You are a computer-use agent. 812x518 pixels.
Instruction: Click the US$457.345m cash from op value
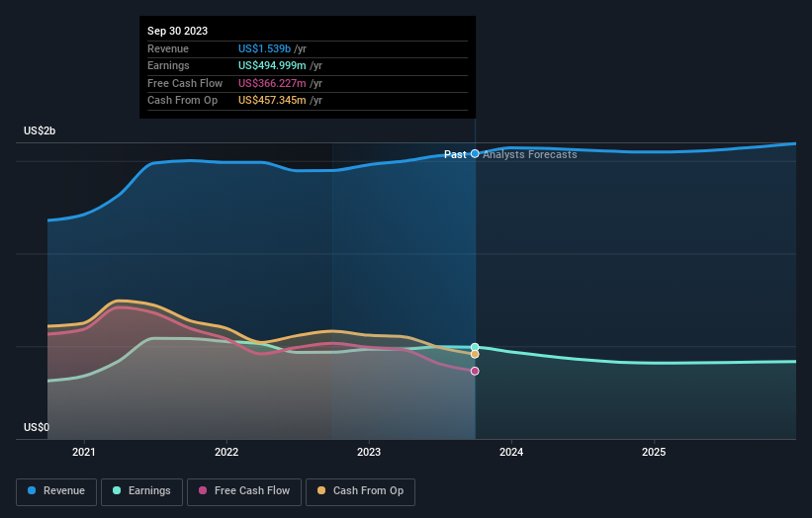coord(272,101)
